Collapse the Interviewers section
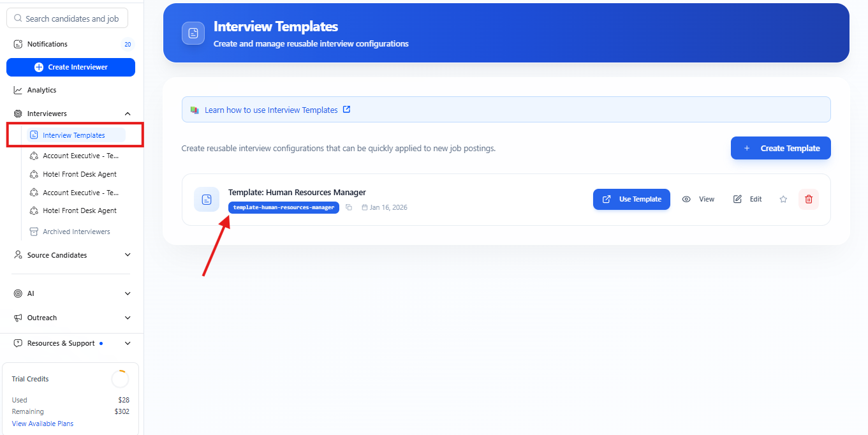The width and height of the screenshot is (868, 435). pos(128,114)
